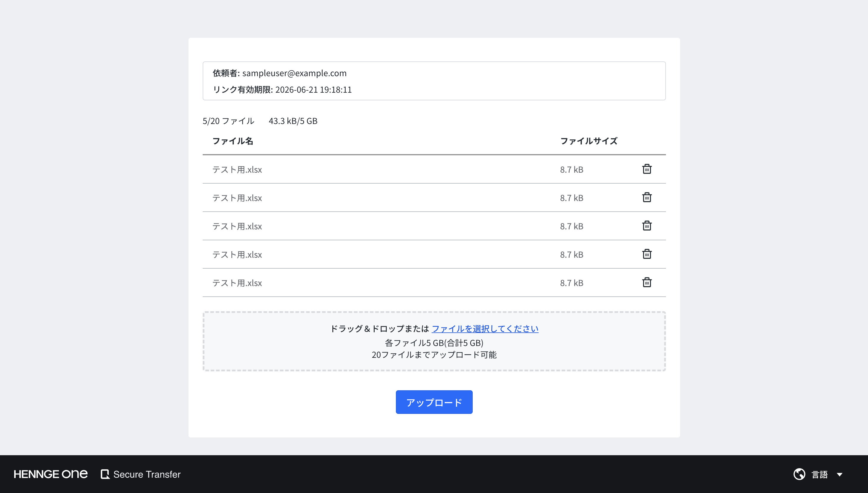Delete the last テスト用.xlsx file with its trash icon
868x493 pixels.
[x=647, y=283]
